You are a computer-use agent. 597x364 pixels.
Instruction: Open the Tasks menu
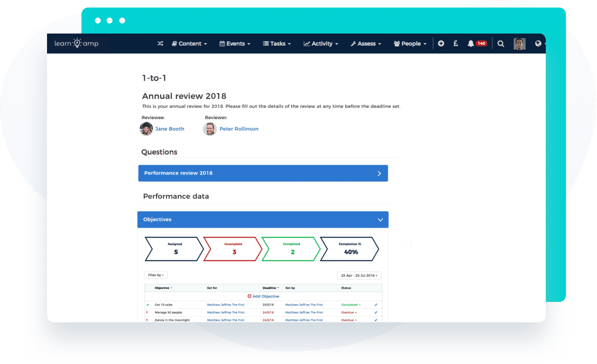pyautogui.click(x=277, y=43)
